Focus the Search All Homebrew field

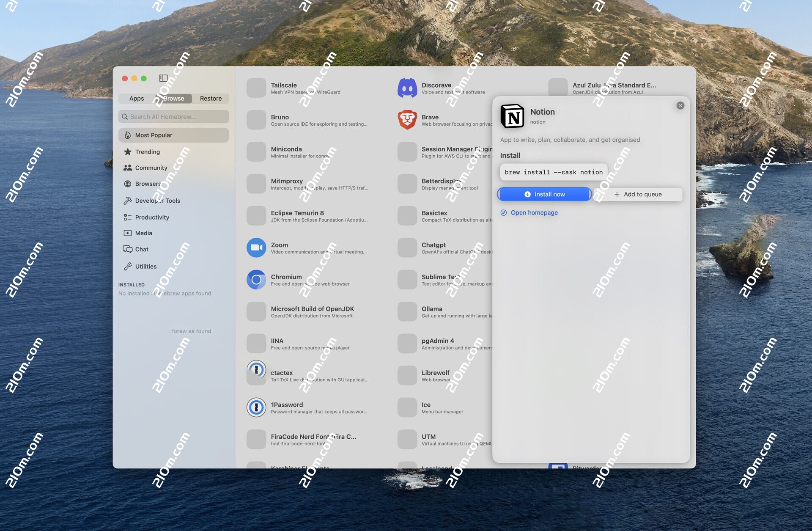click(x=173, y=117)
